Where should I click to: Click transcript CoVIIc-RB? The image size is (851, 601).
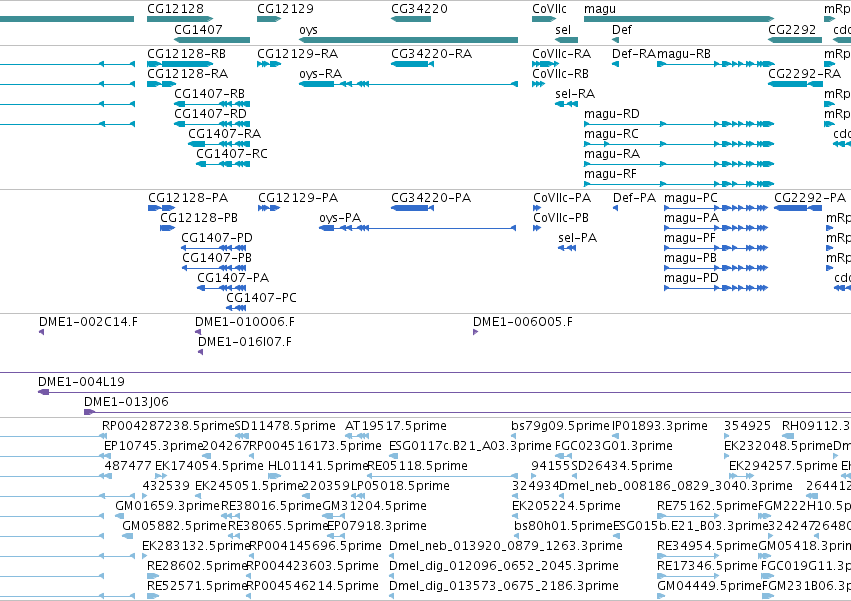pyautogui.click(x=560, y=74)
